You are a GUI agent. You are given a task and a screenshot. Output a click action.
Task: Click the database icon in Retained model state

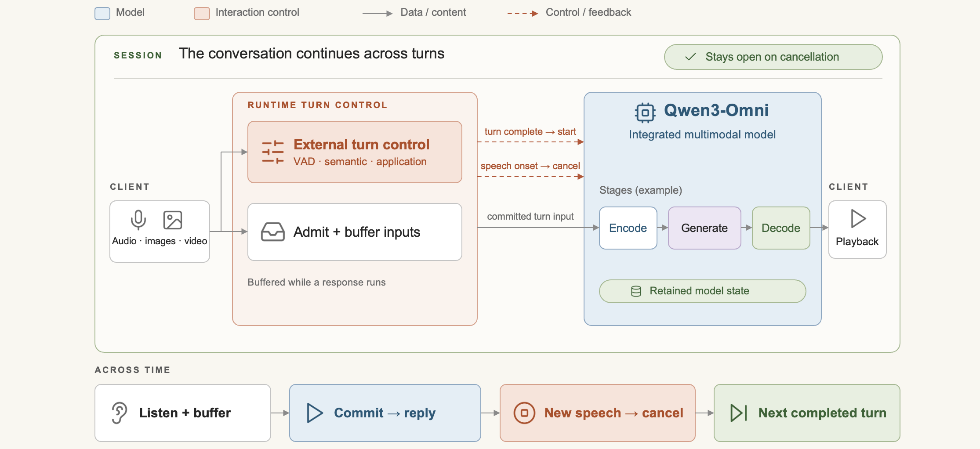636,291
